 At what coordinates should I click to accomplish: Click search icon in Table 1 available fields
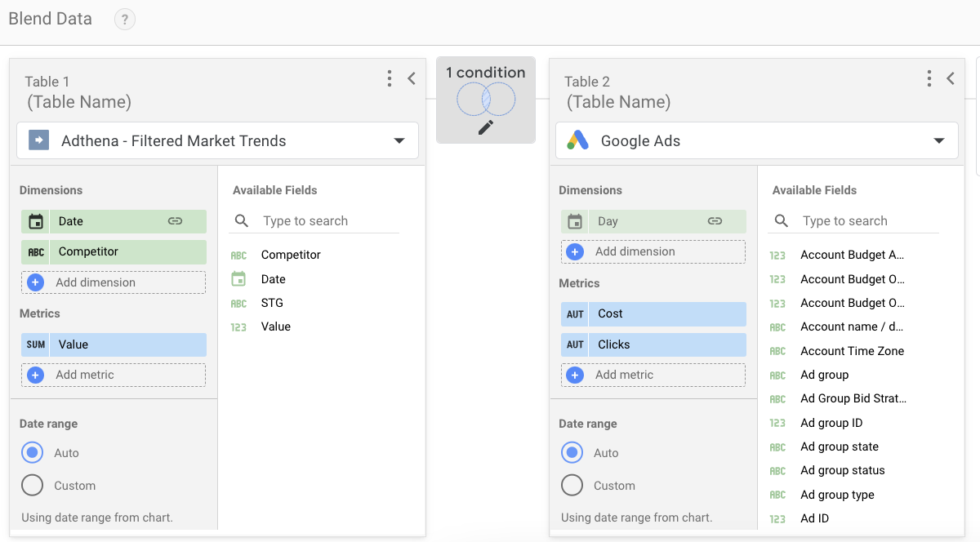point(242,221)
